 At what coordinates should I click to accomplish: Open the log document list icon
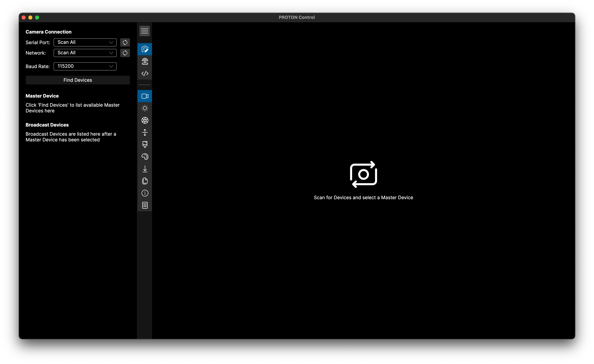click(145, 205)
